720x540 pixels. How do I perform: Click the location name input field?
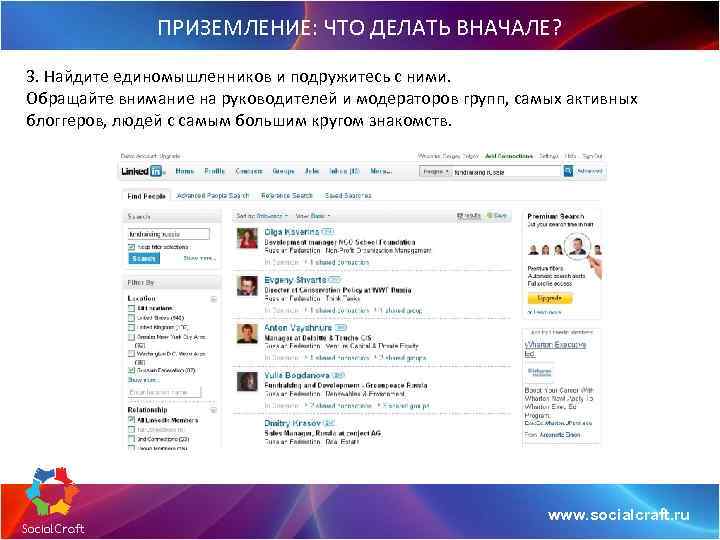point(164,393)
